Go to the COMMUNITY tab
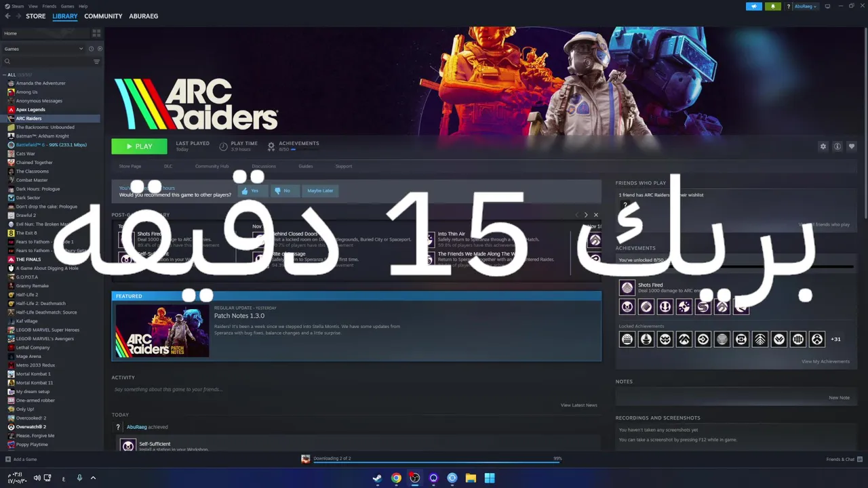The width and height of the screenshot is (868, 488). point(103,16)
